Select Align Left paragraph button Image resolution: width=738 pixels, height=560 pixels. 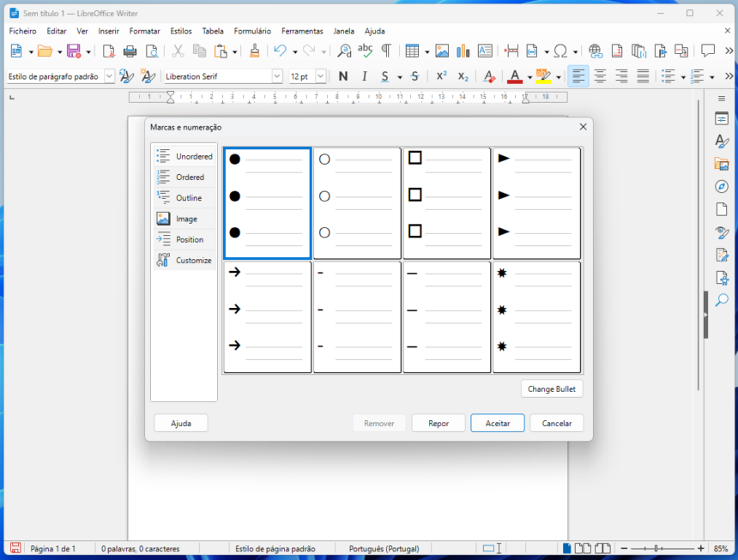pyautogui.click(x=578, y=76)
